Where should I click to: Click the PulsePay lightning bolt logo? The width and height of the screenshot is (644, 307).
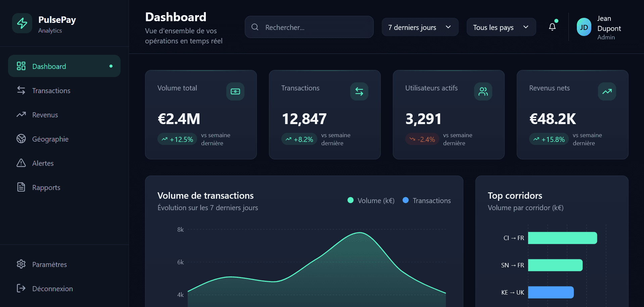22,23
